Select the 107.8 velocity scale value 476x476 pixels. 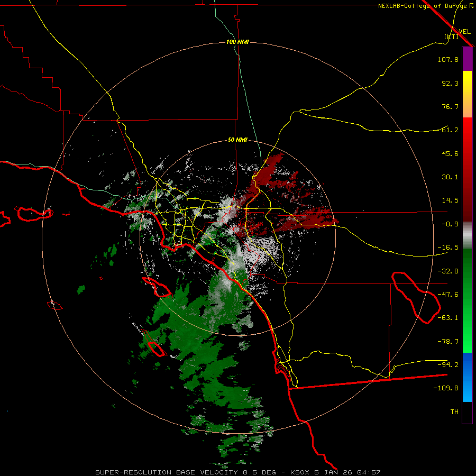(x=448, y=59)
